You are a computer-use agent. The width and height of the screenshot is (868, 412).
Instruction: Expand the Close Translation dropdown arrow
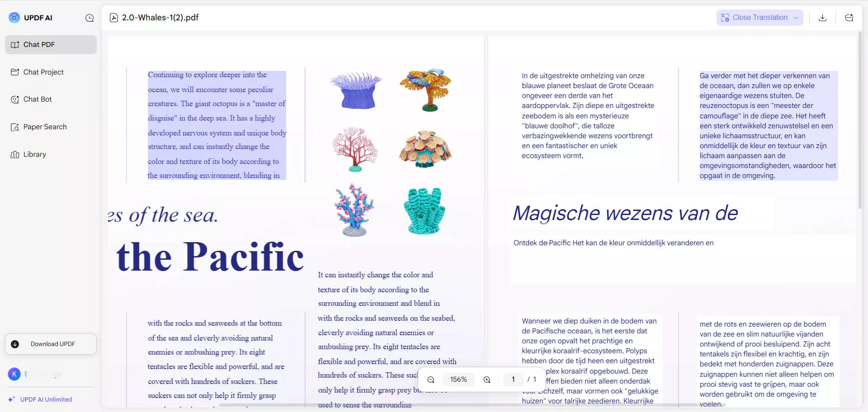click(796, 18)
